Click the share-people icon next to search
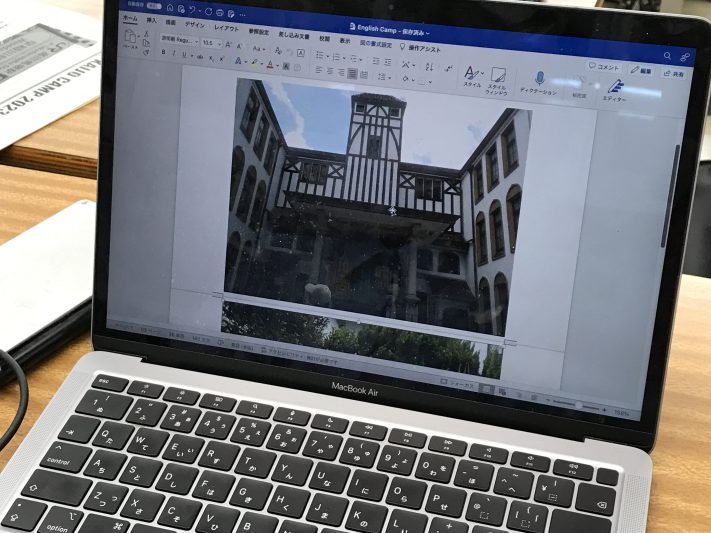 tap(685, 57)
